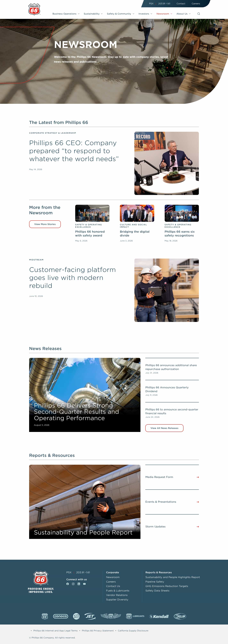Open the Sustainability nav item

click(92, 14)
